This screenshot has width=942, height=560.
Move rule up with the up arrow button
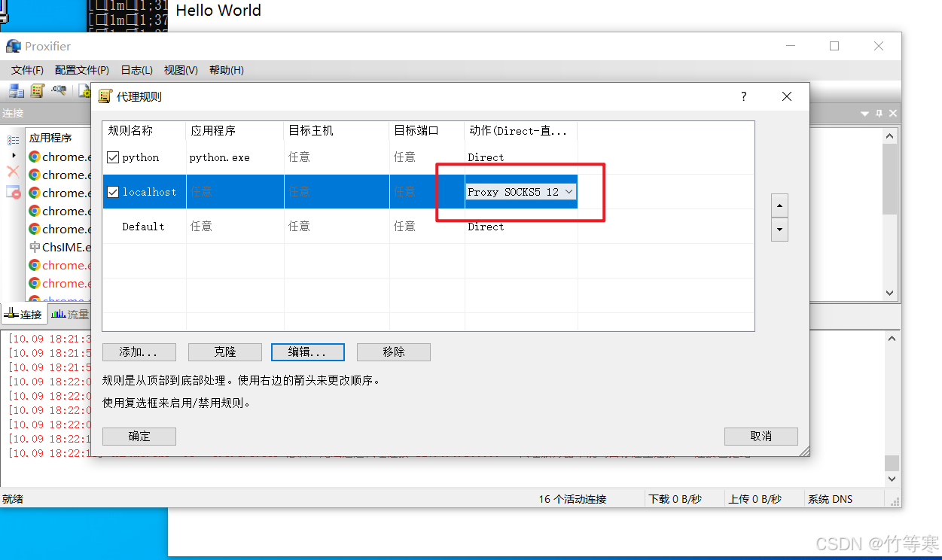(779, 205)
